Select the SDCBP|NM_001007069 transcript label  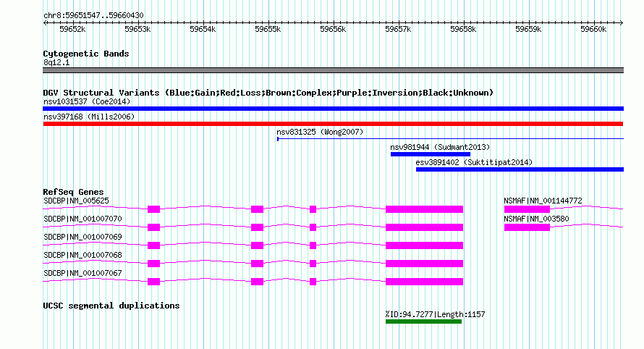click(82, 237)
